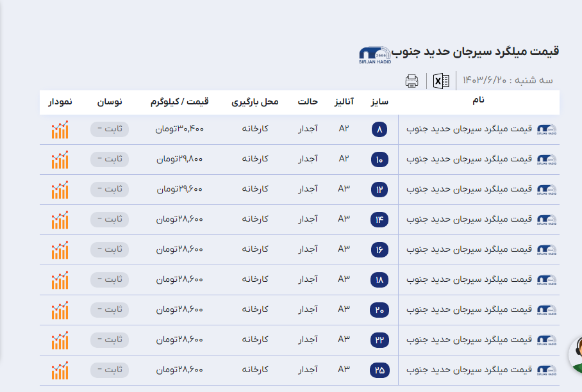
Task: Click the Sirjan Hadid logo beside title
Action: click(x=374, y=54)
